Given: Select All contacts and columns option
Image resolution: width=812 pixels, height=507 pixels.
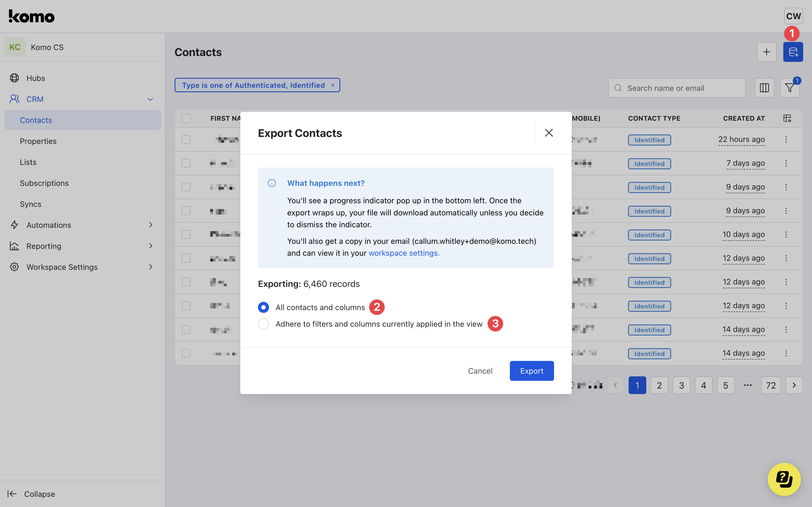Looking at the screenshot, I should pos(263,307).
